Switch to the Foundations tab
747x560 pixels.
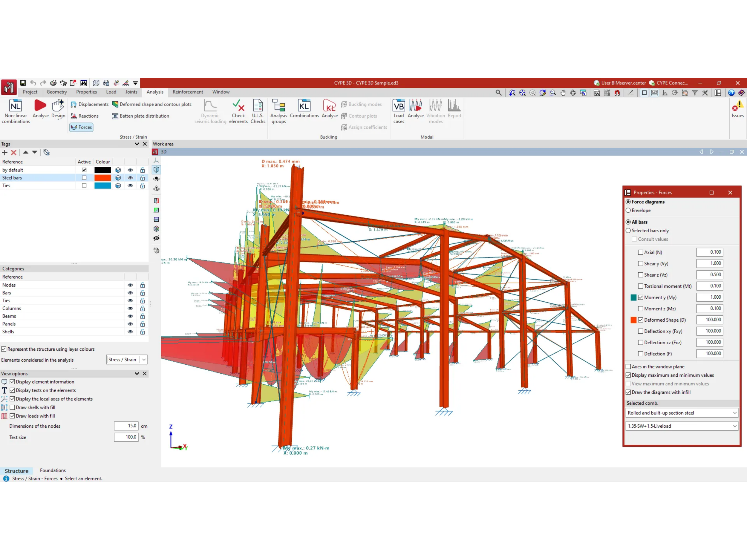(53, 470)
